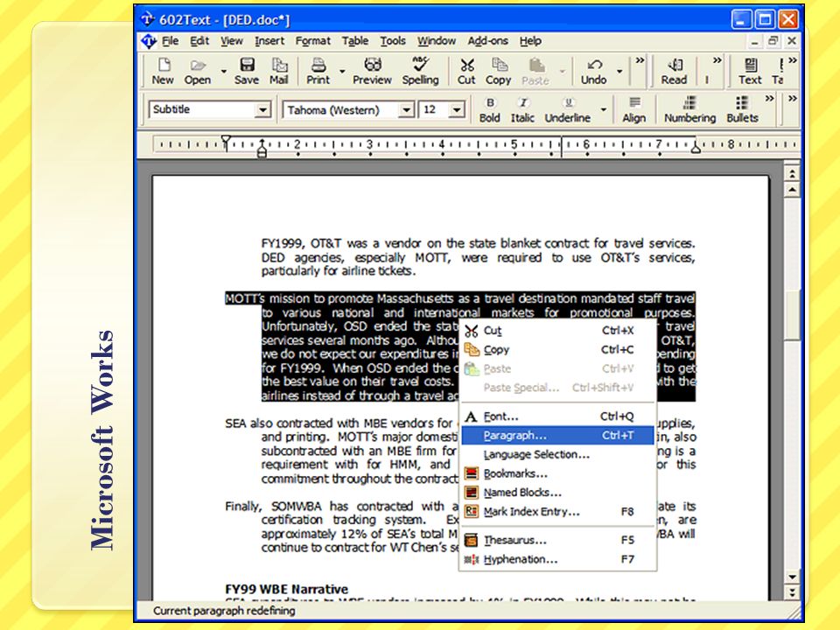
Task: Restore the inner document window
Action: pos(773,41)
